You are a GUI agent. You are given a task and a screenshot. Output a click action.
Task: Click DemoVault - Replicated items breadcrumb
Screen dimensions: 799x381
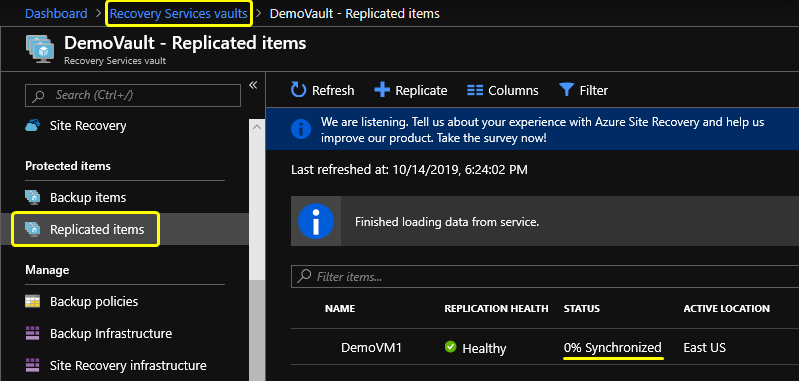[x=355, y=14]
